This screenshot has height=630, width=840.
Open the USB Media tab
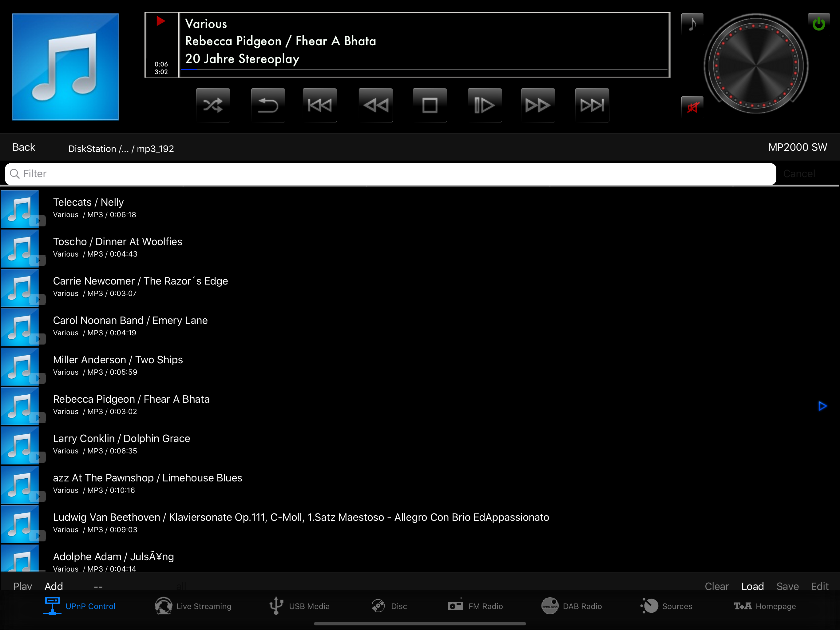click(x=299, y=606)
